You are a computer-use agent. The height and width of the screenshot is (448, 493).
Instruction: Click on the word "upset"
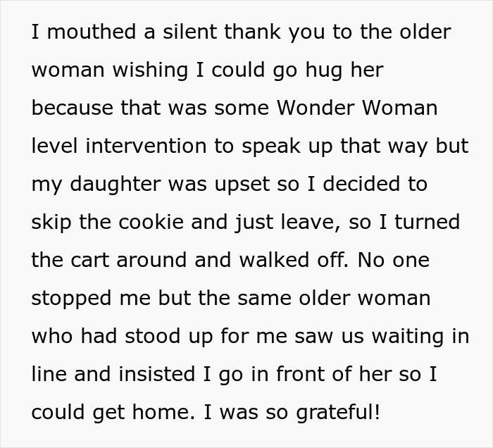(242, 185)
